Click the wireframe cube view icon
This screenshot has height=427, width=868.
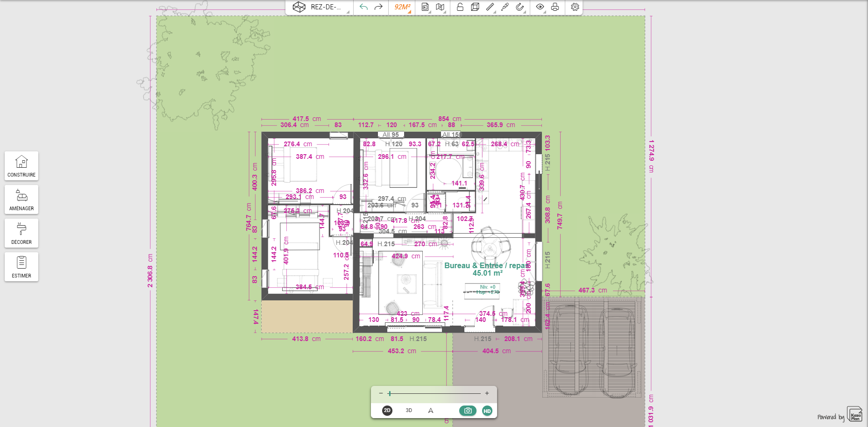tap(475, 7)
